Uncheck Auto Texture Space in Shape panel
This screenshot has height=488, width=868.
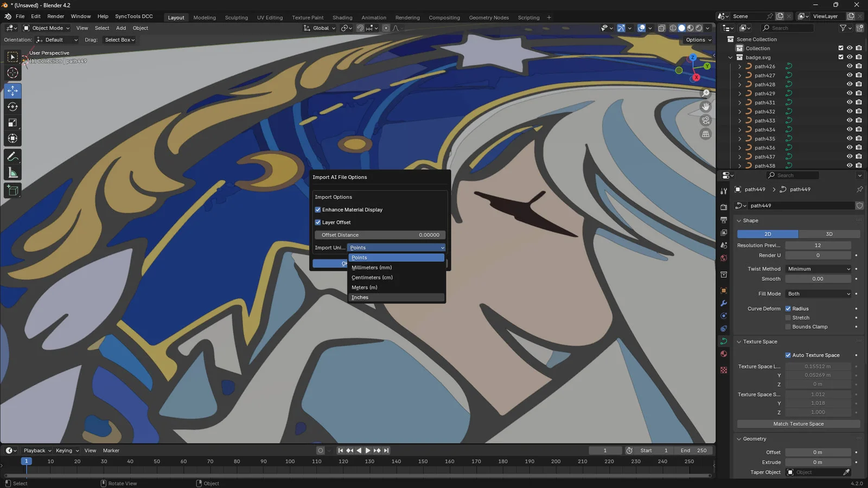[x=788, y=355]
